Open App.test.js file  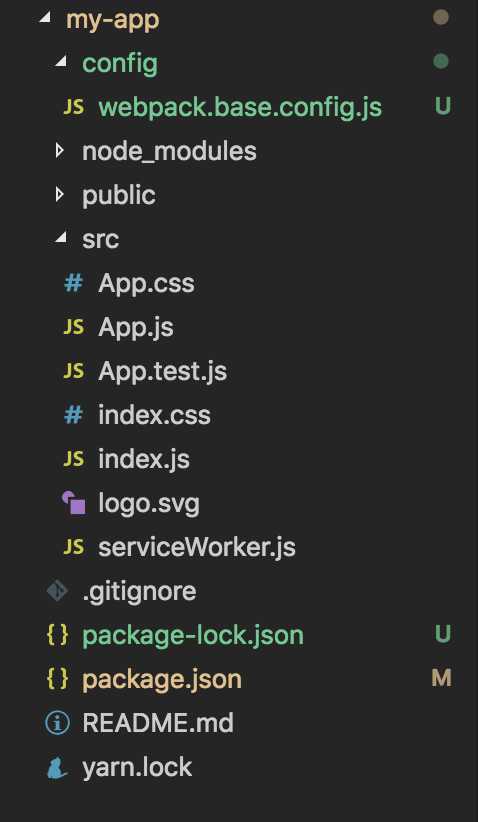coord(162,372)
